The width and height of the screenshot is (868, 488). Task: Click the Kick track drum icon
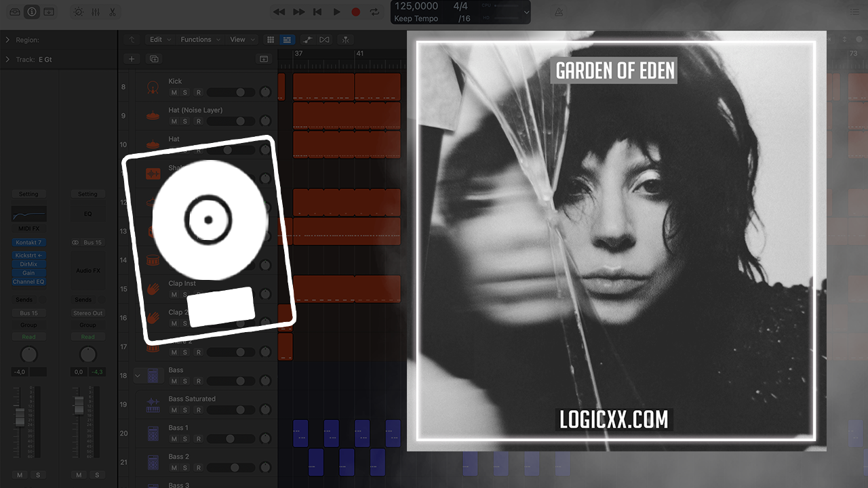(153, 87)
